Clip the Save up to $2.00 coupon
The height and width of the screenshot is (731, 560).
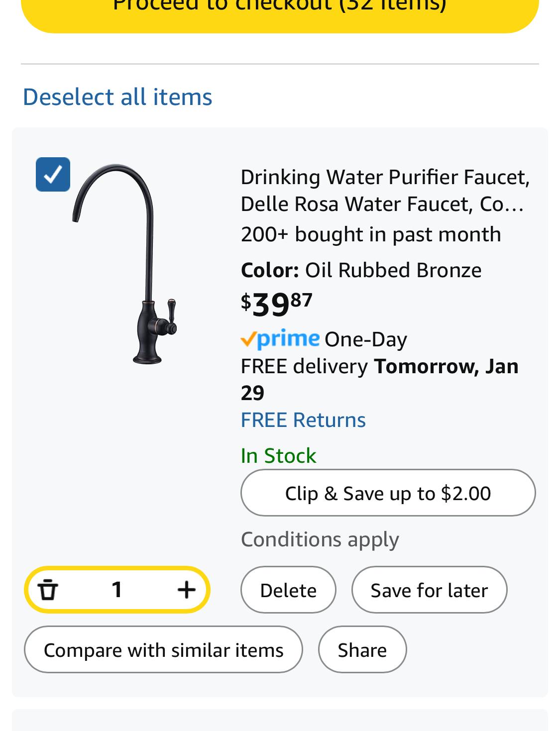(x=388, y=493)
